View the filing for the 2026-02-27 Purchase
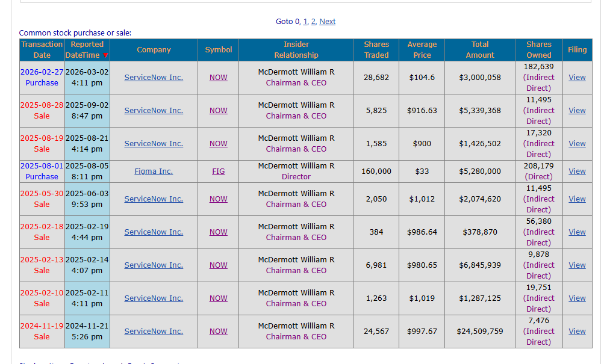Image resolution: width=601 pixels, height=364 pixels. [576, 77]
